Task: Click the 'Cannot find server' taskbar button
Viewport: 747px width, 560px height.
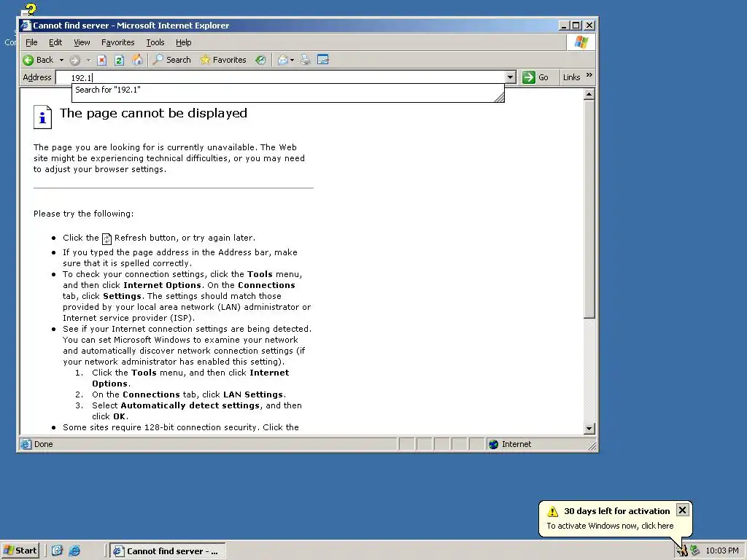Action: (168, 551)
